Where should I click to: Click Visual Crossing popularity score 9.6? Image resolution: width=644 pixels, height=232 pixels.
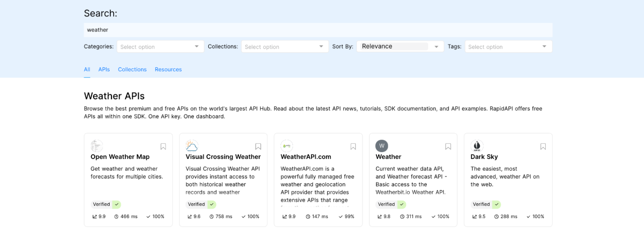pos(194,216)
